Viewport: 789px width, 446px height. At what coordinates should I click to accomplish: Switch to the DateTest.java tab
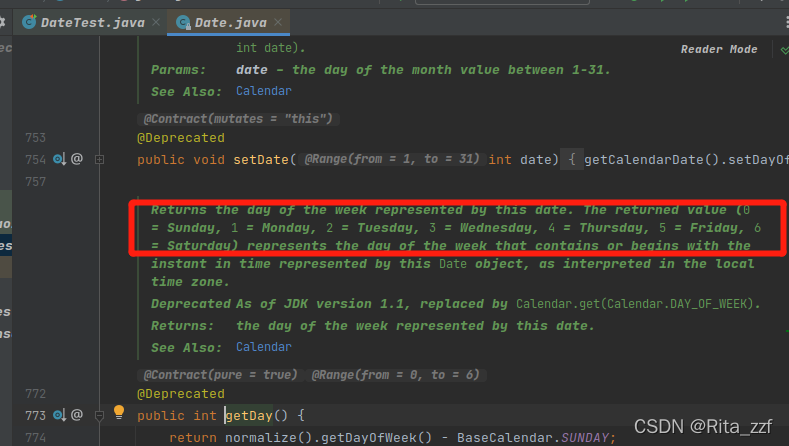point(92,23)
